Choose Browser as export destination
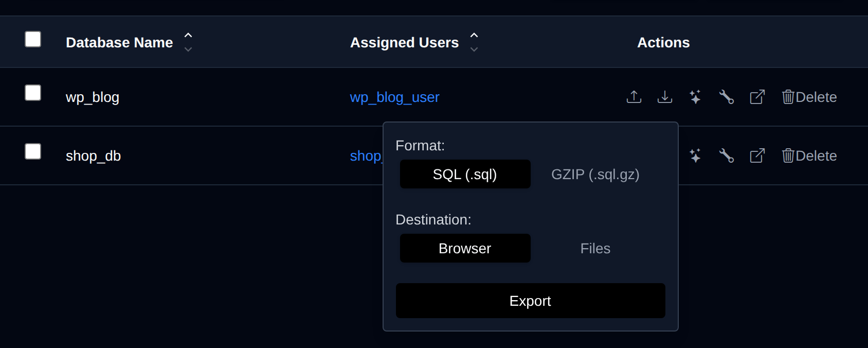The width and height of the screenshot is (868, 348). [x=465, y=248]
